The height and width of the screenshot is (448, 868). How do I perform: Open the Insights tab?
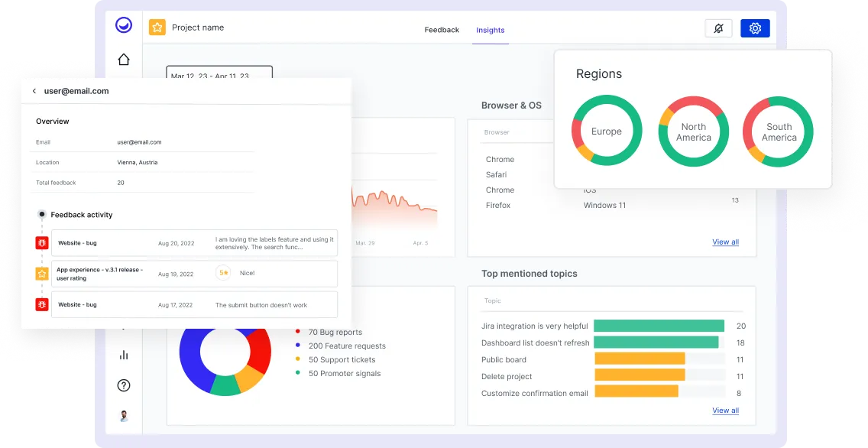point(490,30)
